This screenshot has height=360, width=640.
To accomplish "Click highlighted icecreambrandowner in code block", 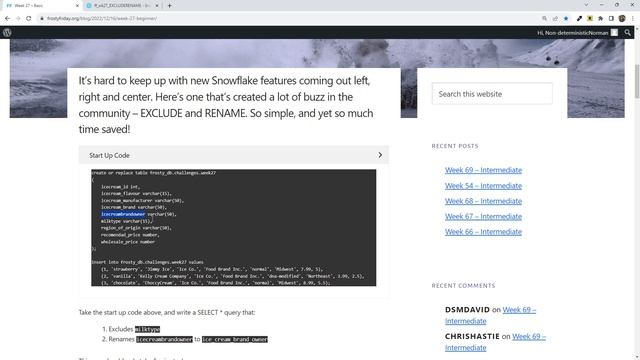I will tap(123, 214).
